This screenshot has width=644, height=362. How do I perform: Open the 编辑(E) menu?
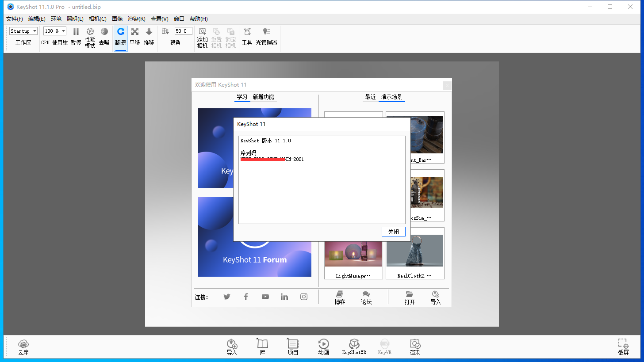[x=37, y=19]
